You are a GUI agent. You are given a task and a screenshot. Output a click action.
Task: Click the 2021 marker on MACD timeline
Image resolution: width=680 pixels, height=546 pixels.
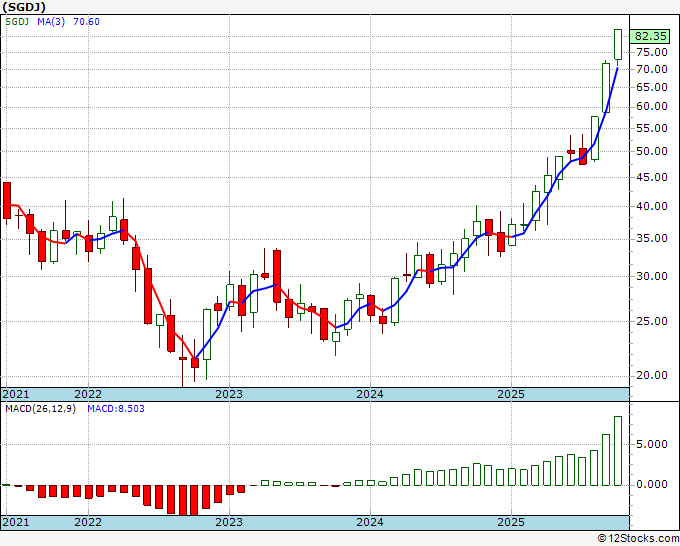[x=16, y=522]
